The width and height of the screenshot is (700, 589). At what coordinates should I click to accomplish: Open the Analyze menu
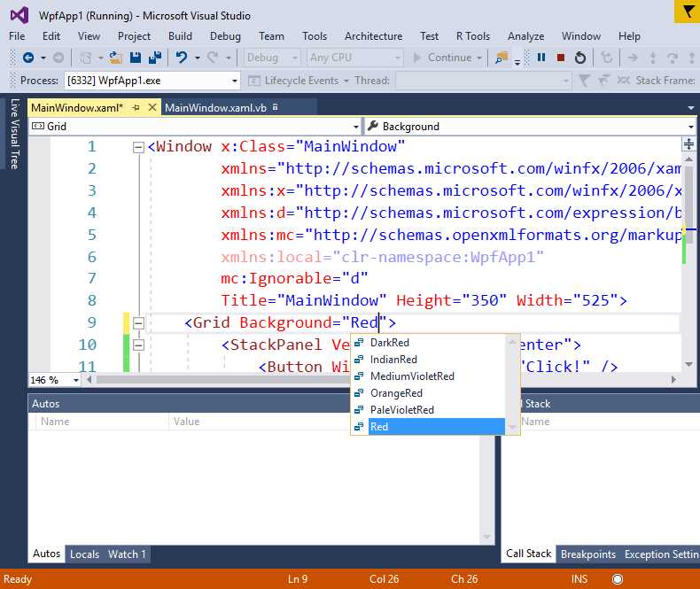(526, 36)
